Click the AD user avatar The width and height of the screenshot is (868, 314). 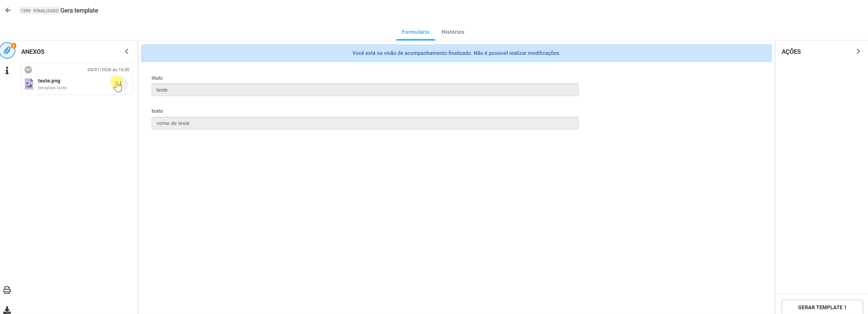coord(28,69)
